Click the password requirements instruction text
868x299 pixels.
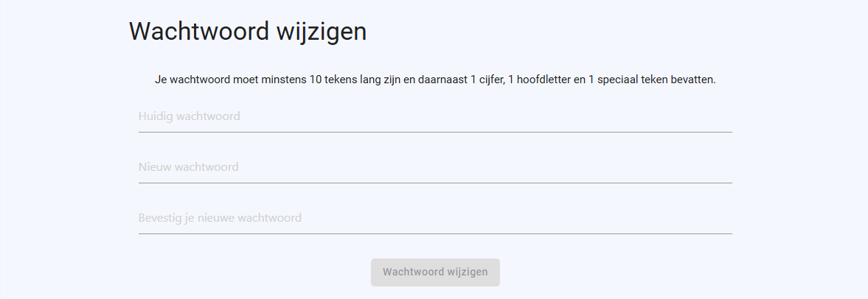(x=435, y=80)
